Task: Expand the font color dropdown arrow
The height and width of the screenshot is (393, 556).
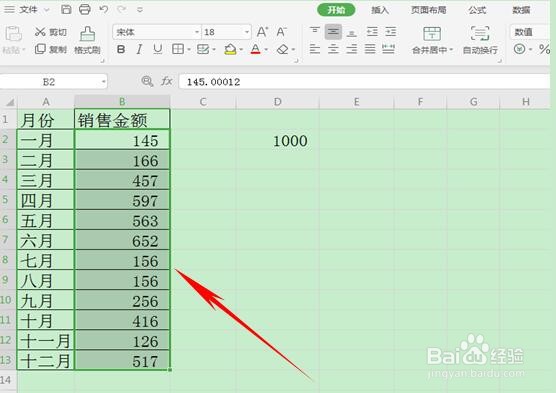Action: pos(266,49)
